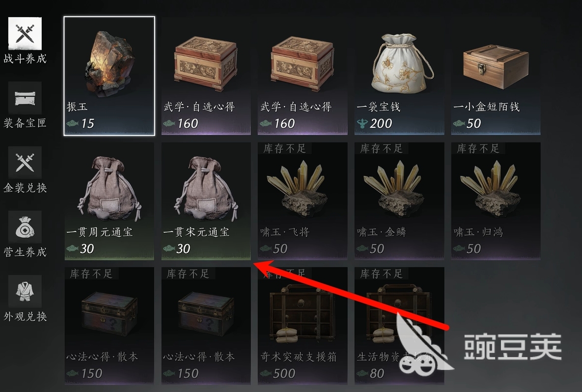Choose the 奇术突破支援箱 crate costing 500
This screenshot has width=582, height=392.
coord(303,326)
